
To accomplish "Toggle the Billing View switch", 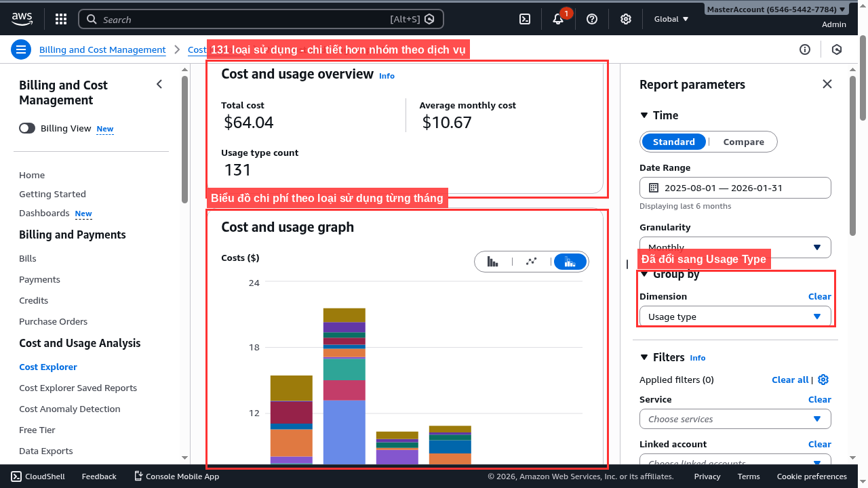I will 26,127.
